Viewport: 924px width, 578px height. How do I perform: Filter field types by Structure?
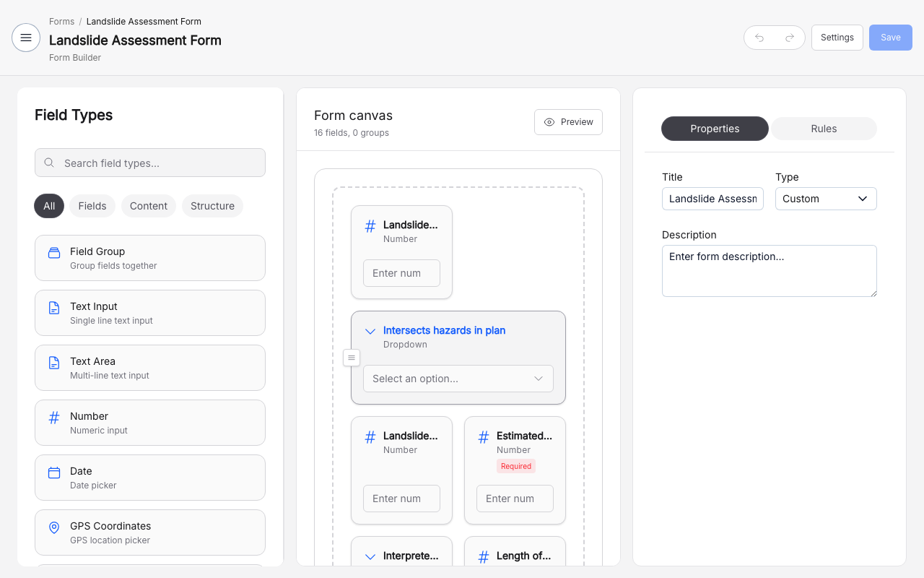pos(212,206)
